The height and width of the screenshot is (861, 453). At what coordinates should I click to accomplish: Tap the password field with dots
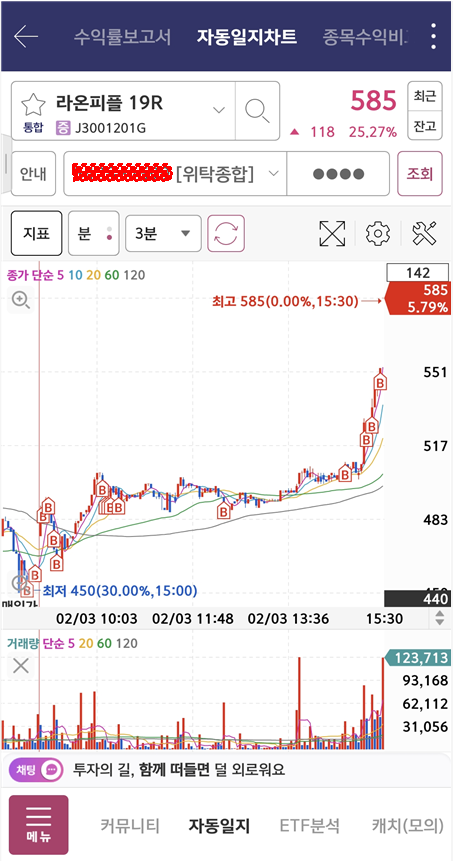point(338,174)
